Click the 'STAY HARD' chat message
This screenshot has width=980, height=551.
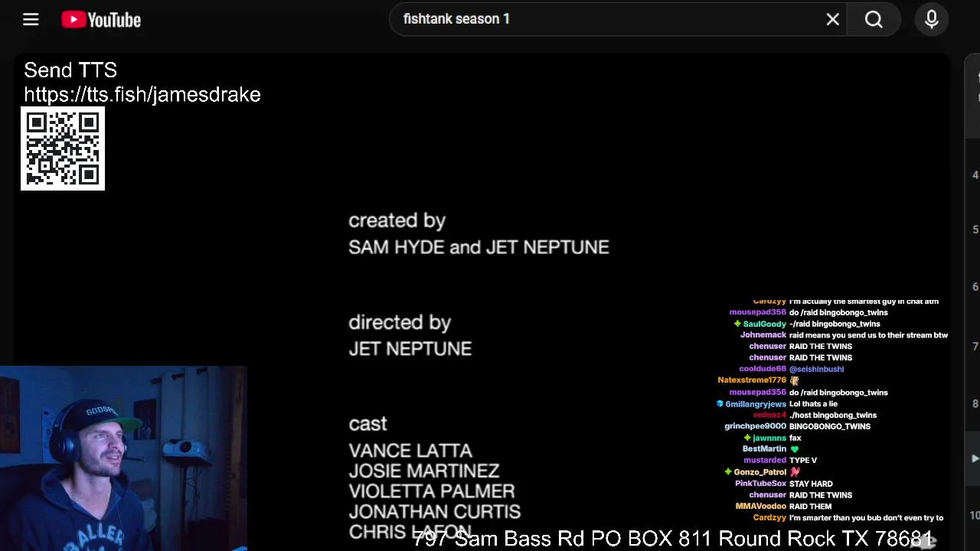coord(811,484)
